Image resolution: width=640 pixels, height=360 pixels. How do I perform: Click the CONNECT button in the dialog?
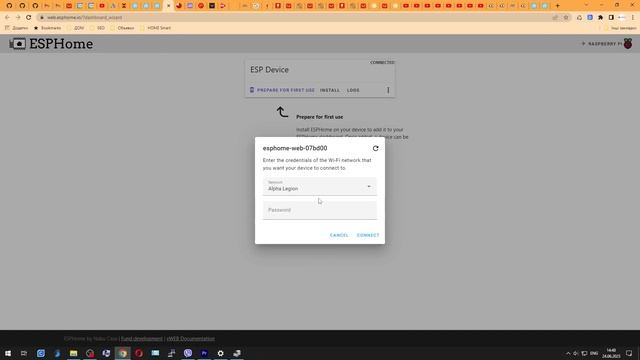tap(368, 235)
